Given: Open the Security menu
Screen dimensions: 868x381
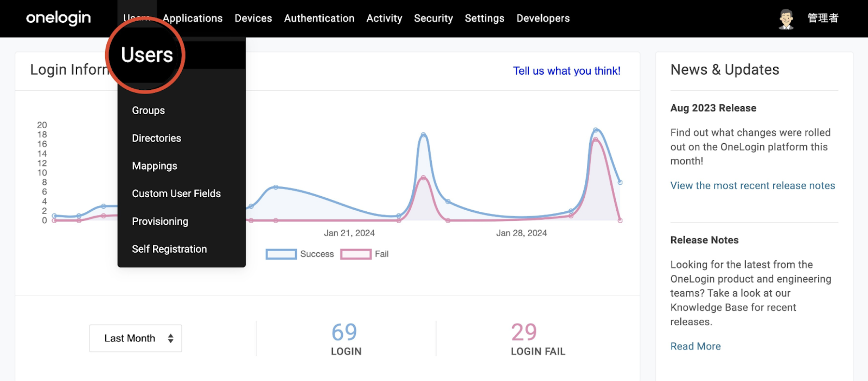Looking at the screenshot, I should 433,18.
